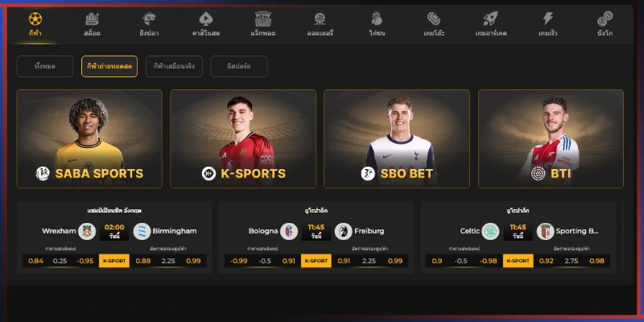The image size is (644, 322).
Task: Select the กีฬาเสมือนจริง filter tab
Action: click(174, 67)
